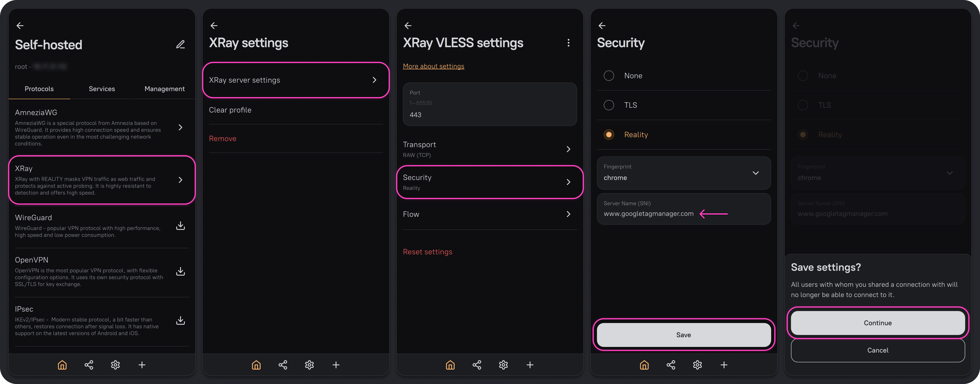The height and width of the screenshot is (384, 980).
Task: Open Transport RAW (TCP) row chevron
Action: pyautogui.click(x=568, y=149)
